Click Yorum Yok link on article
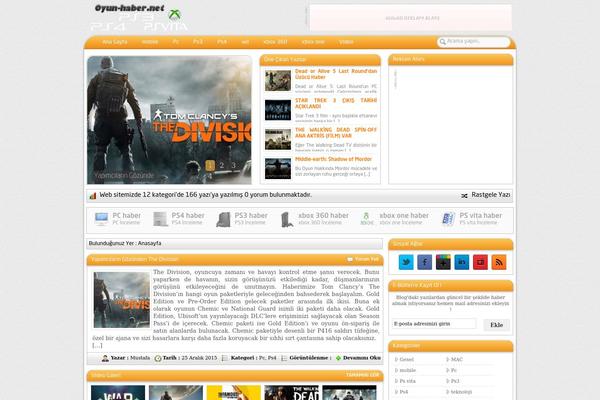This screenshot has height=400, width=600. point(367,260)
